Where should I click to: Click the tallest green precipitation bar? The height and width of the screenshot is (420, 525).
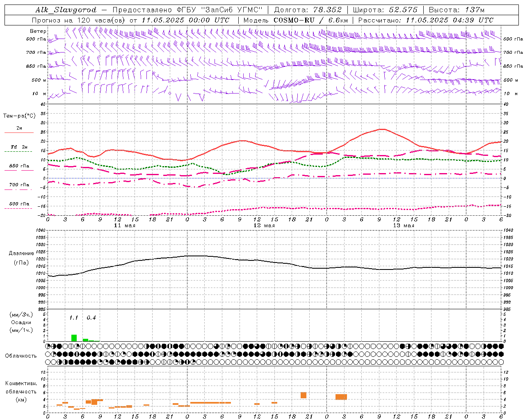(74, 338)
